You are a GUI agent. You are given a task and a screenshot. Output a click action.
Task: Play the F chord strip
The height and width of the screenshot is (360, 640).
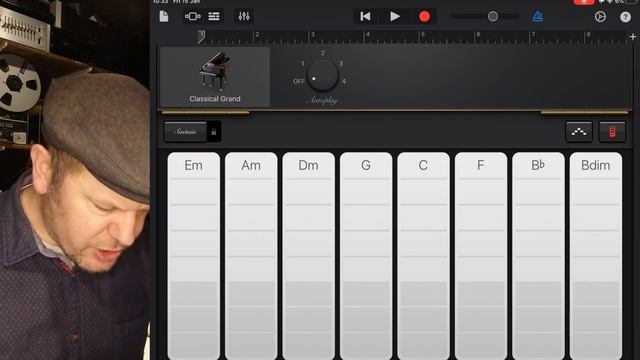pyautogui.click(x=481, y=256)
